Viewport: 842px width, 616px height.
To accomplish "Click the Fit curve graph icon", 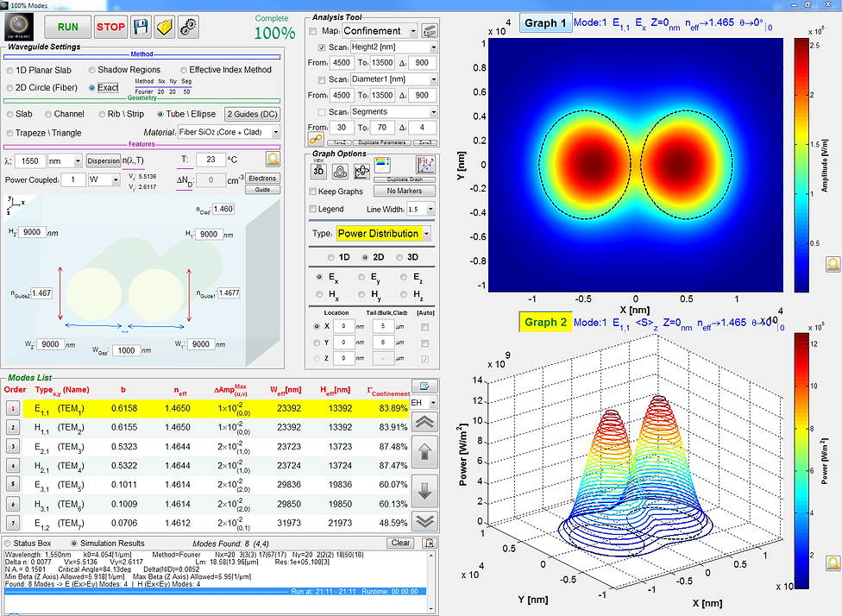I will pyautogui.click(x=424, y=165).
